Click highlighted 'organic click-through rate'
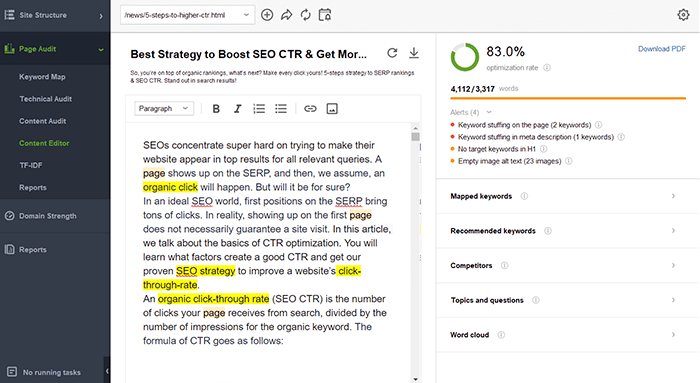 coord(213,299)
